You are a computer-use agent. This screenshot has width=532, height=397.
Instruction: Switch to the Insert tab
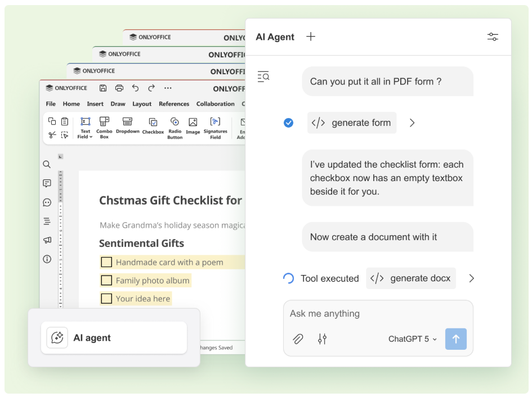coord(95,103)
